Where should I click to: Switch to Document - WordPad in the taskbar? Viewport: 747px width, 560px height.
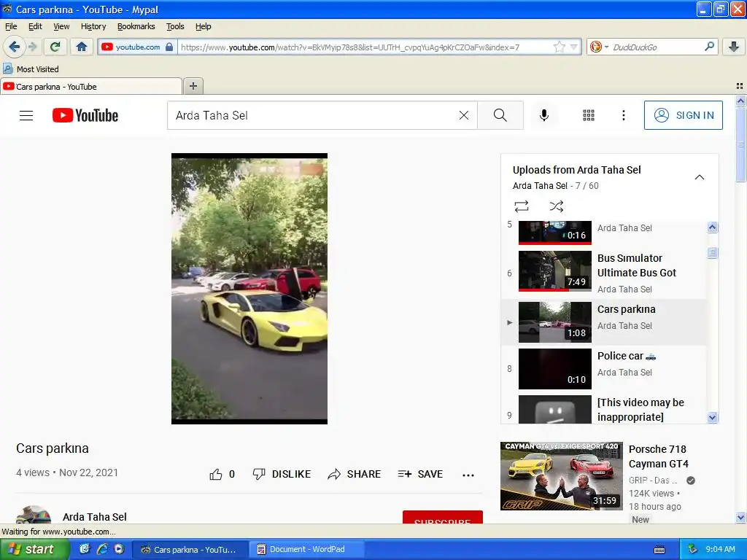click(306, 549)
